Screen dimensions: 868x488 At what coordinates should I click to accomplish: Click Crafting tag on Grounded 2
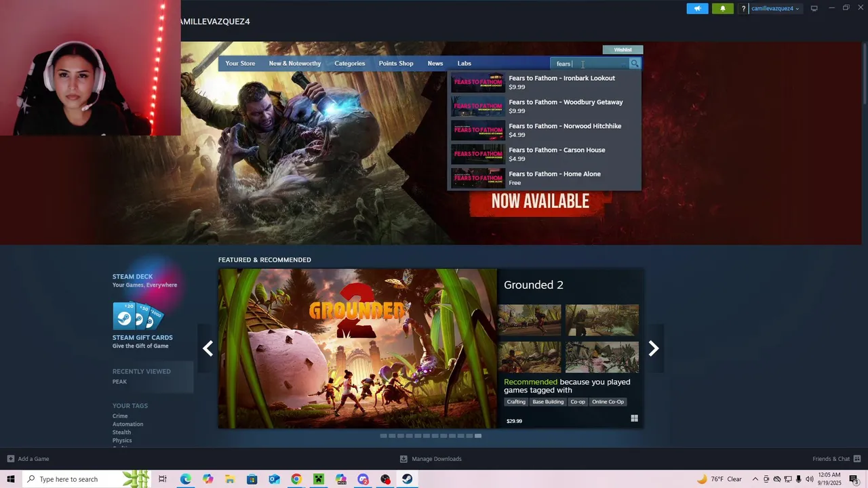coord(516,402)
